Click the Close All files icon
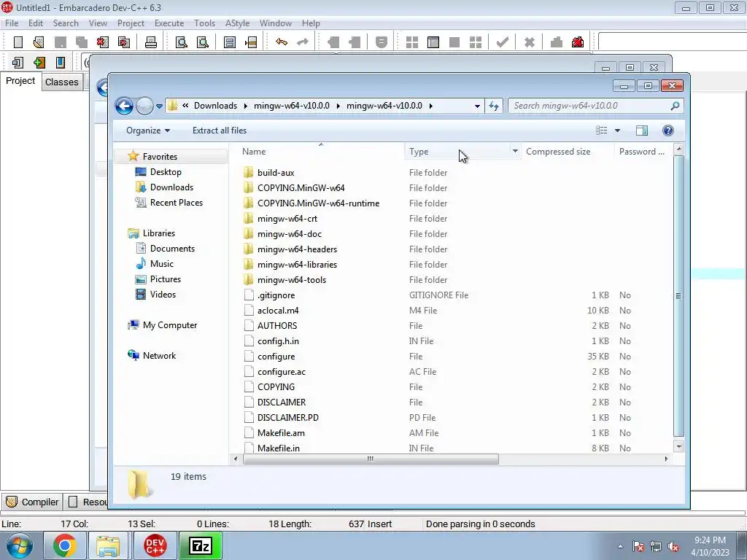Image resolution: width=747 pixels, height=560 pixels. pyautogui.click(x=124, y=42)
